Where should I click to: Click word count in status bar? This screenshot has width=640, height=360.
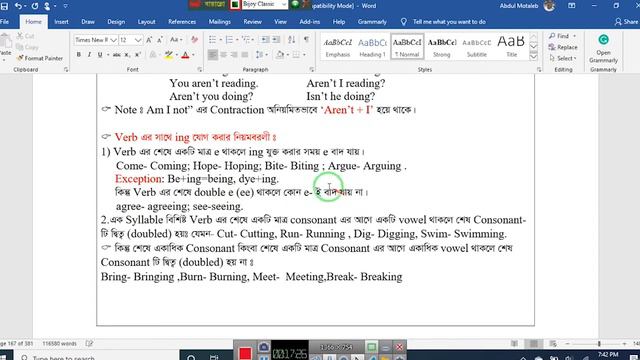point(60,344)
